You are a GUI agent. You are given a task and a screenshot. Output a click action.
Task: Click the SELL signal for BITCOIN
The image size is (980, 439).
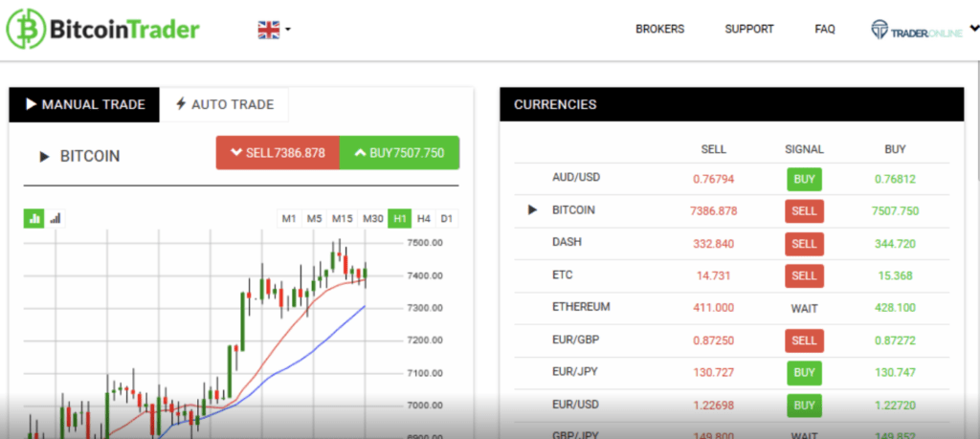[804, 211]
